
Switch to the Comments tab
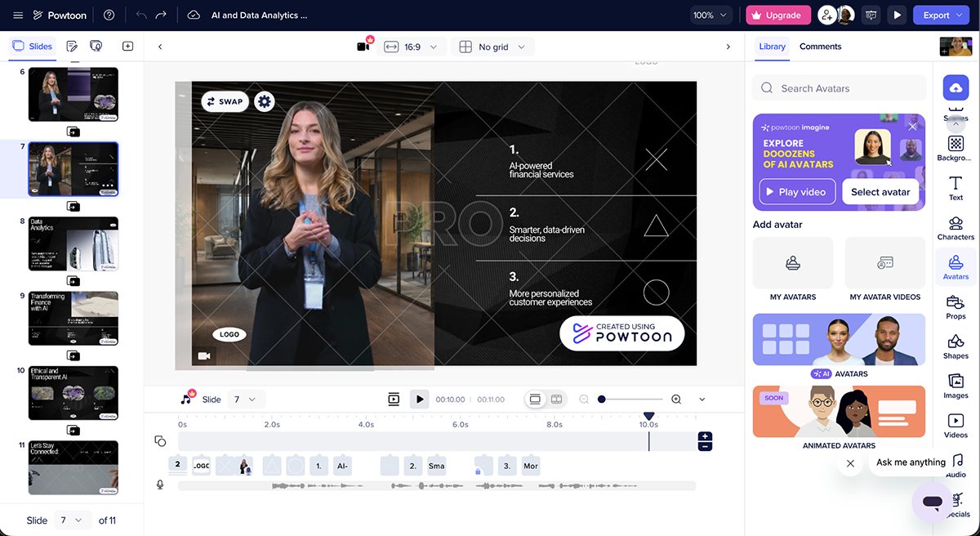[x=820, y=47]
